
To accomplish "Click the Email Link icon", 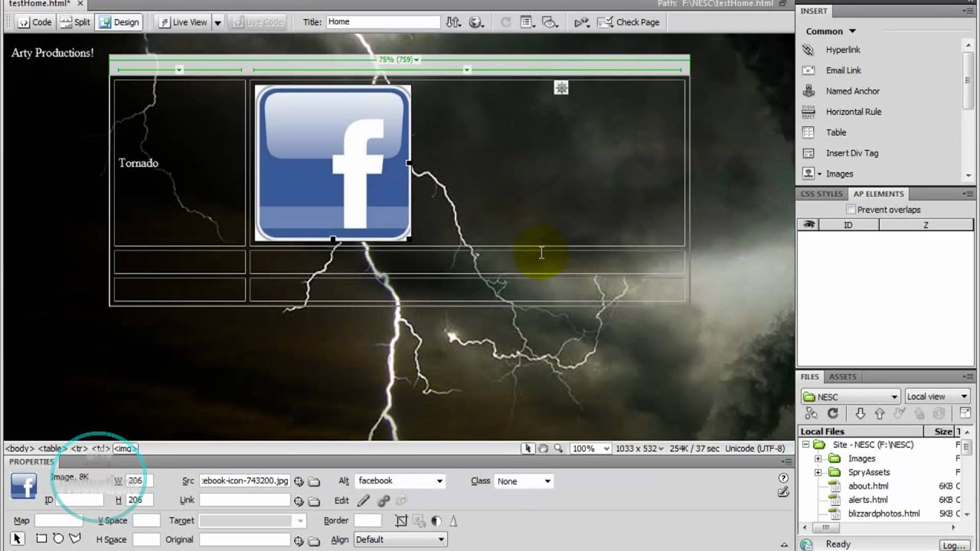I will pos(808,70).
